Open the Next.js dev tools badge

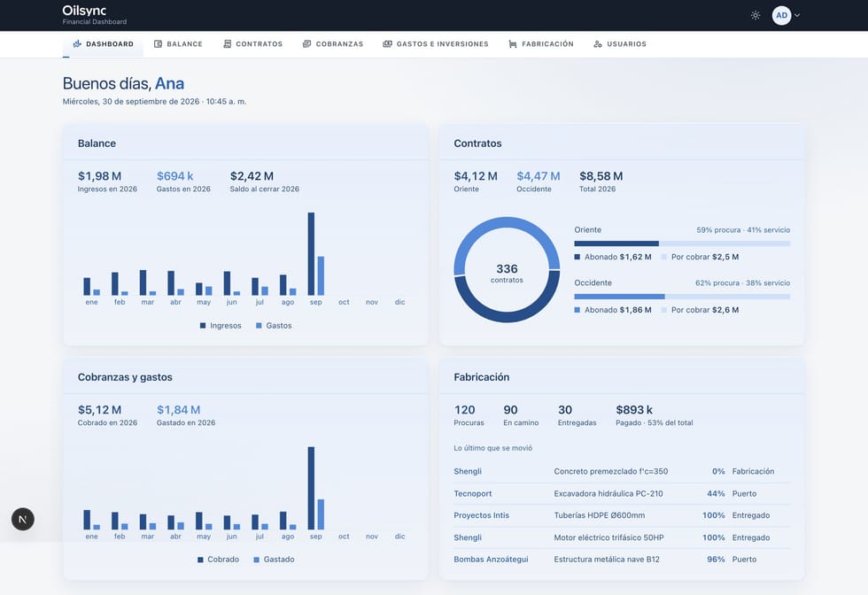[x=23, y=519]
